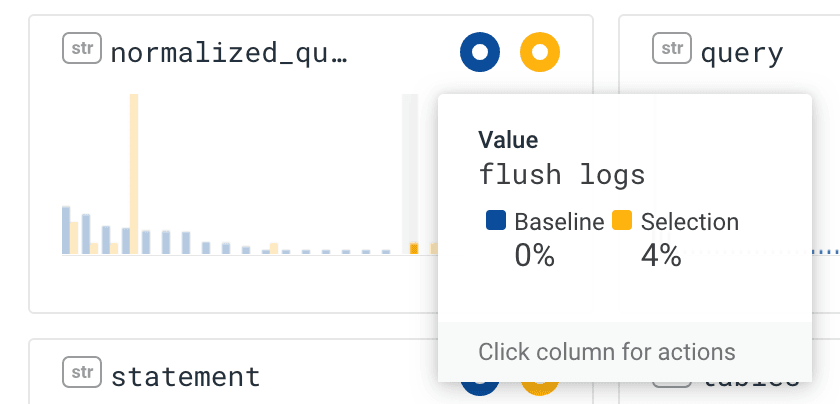The image size is (840, 404).
Task: Select the normalized_qu… column title
Action: (x=229, y=52)
